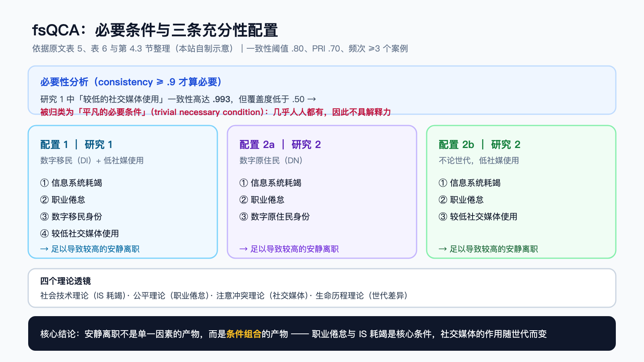Image resolution: width=644 pixels, height=362 pixels.
Task: Click '数字原住民（DN）' subtitle
Action: click(x=271, y=160)
